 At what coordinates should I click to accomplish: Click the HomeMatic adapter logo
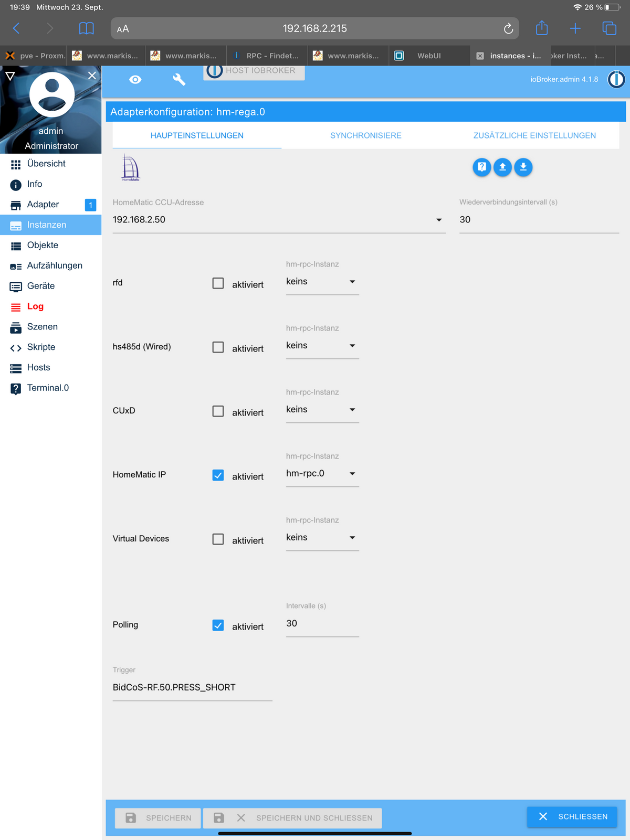click(131, 167)
